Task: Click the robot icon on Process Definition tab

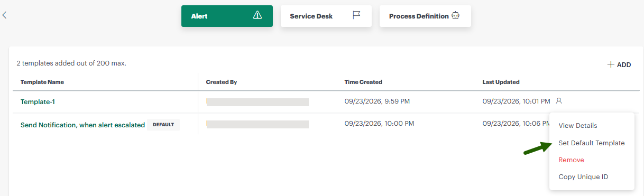Action: pos(455,16)
